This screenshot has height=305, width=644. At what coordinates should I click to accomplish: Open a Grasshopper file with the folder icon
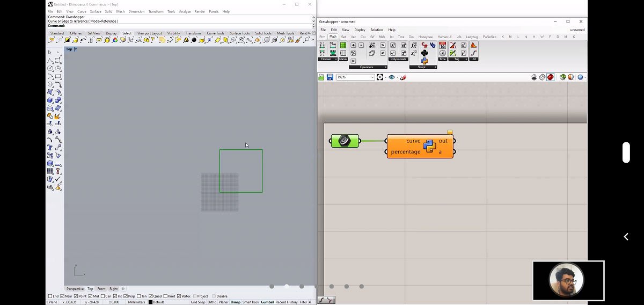[x=321, y=77]
